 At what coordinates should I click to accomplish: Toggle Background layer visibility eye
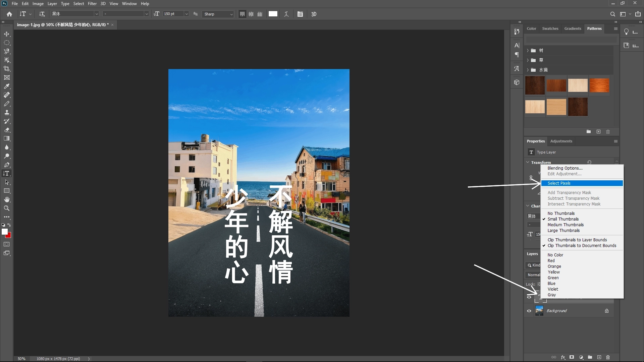click(x=529, y=310)
